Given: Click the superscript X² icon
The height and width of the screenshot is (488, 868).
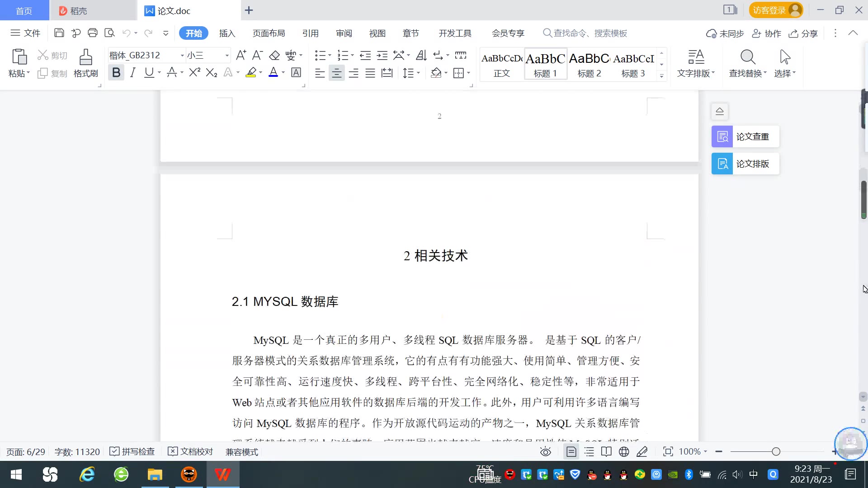Looking at the screenshot, I should coord(194,72).
